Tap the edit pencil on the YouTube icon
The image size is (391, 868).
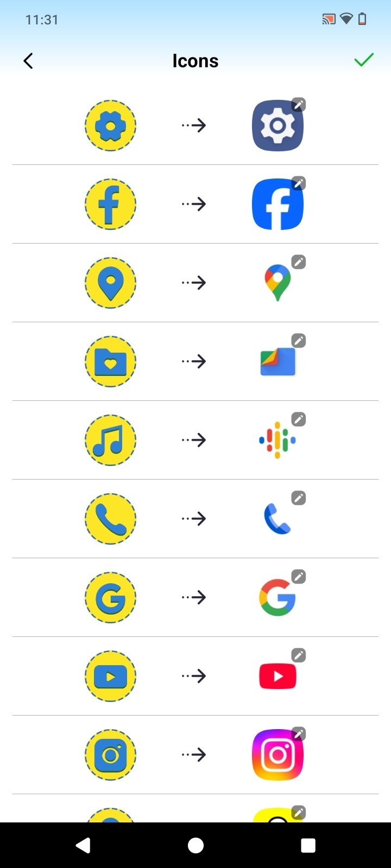click(x=298, y=655)
